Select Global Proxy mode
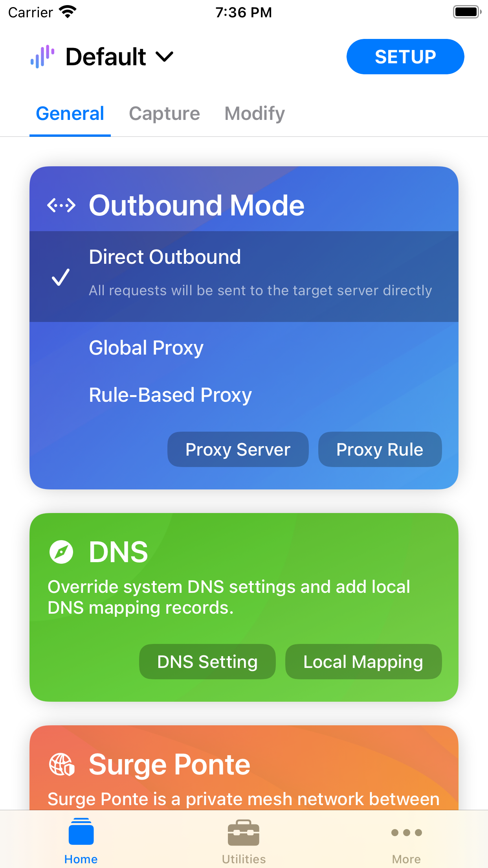 [244, 348]
